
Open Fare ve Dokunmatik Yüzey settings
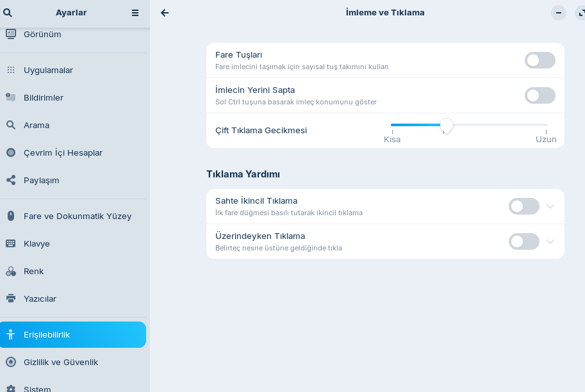[x=77, y=216]
